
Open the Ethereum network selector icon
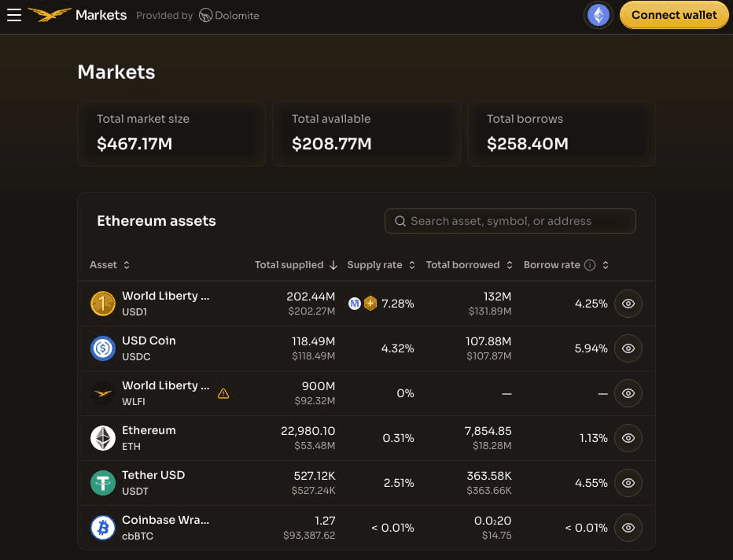[x=599, y=15]
